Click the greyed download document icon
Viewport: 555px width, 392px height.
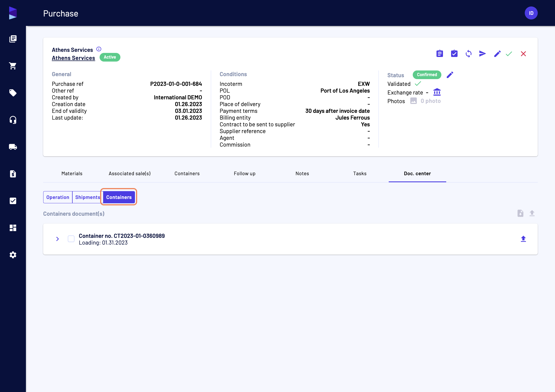[520, 213]
